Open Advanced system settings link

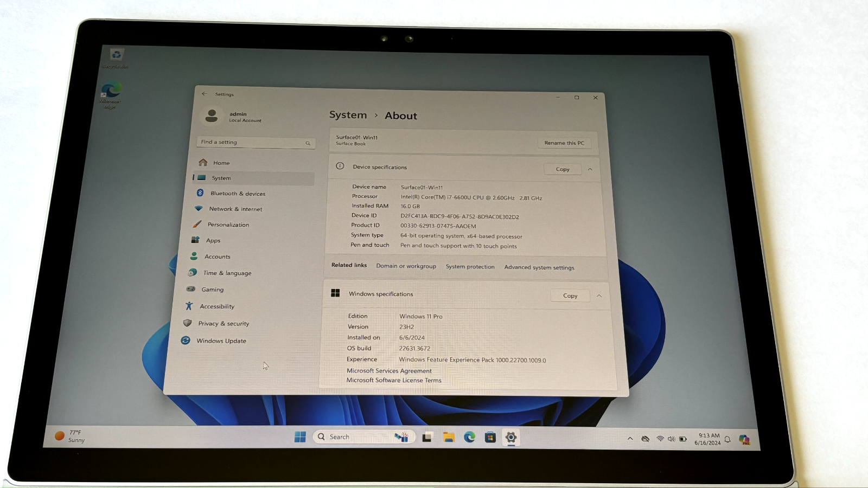[x=539, y=267]
